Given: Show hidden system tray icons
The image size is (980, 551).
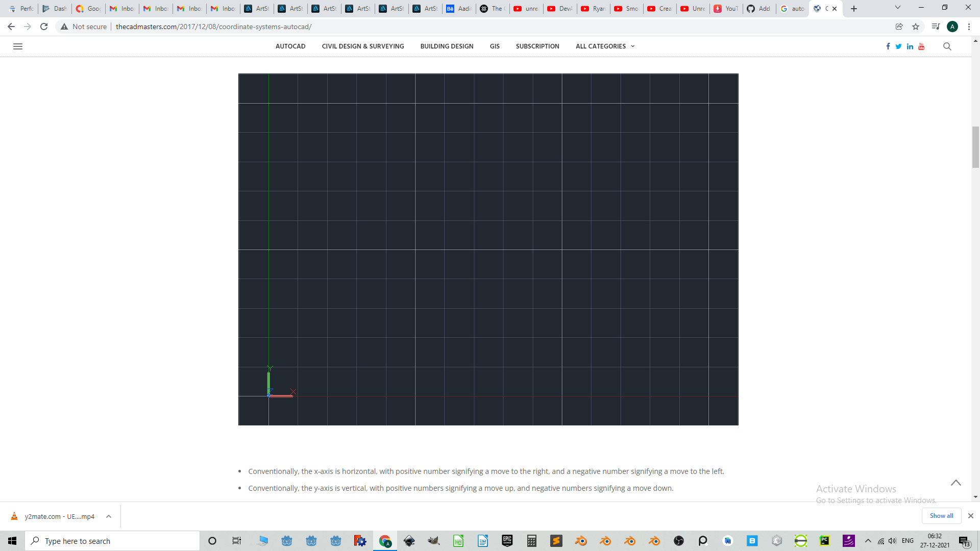Looking at the screenshot, I should pyautogui.click(x=868, y=540).
